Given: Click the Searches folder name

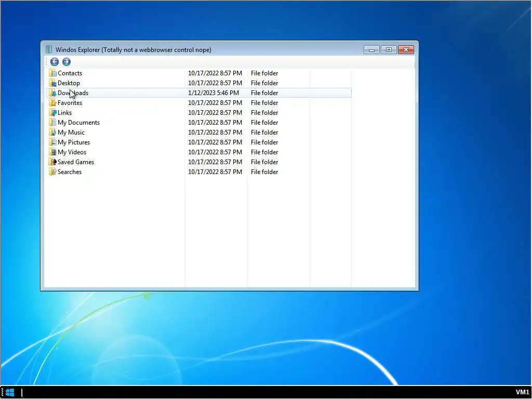Looking at the screenshot, I should point(70,171).
